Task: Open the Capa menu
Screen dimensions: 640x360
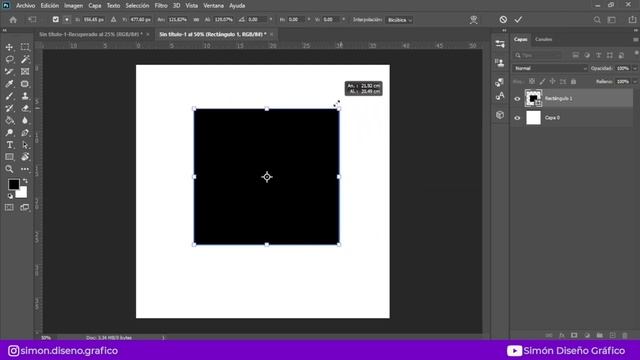Action: 95,6
